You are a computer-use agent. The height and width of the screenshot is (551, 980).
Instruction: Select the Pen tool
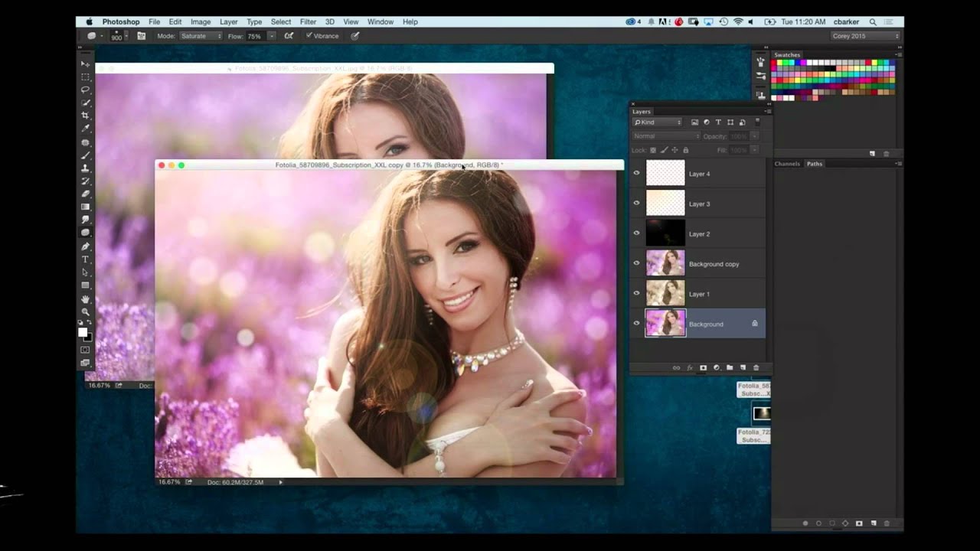85,246
